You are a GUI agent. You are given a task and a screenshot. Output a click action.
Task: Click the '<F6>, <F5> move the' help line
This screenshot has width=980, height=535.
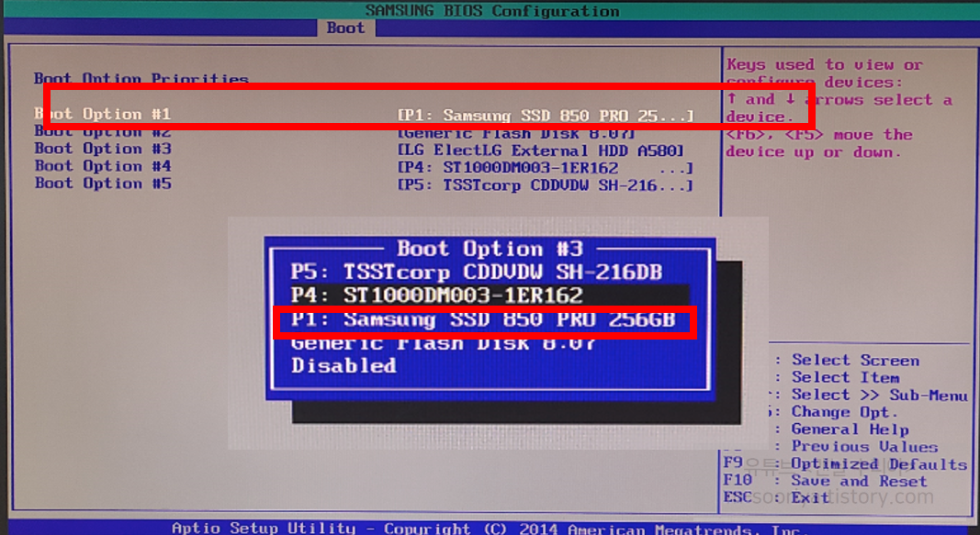pos(819,135)
